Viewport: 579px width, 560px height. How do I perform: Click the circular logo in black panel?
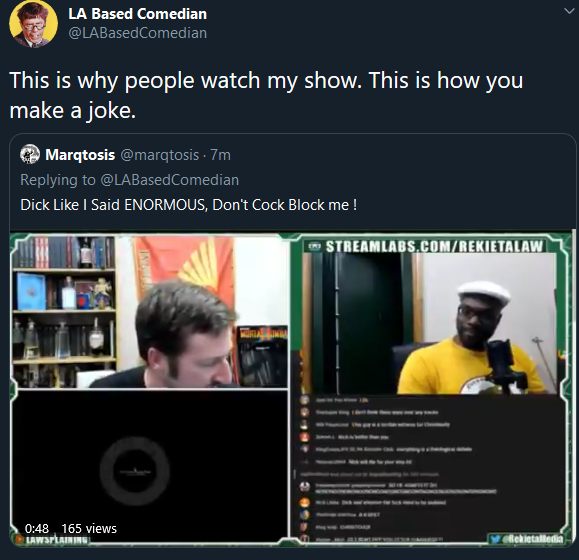coord(135,471)
